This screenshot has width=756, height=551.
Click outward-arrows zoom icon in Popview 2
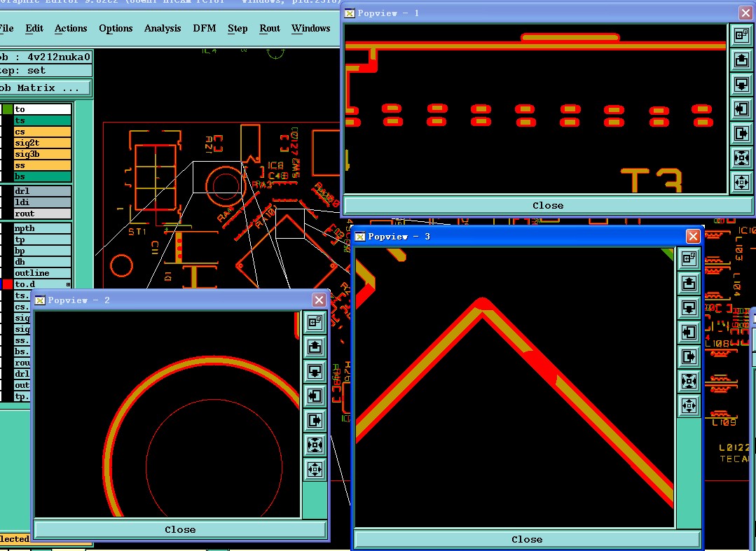(x=315, y=470)
